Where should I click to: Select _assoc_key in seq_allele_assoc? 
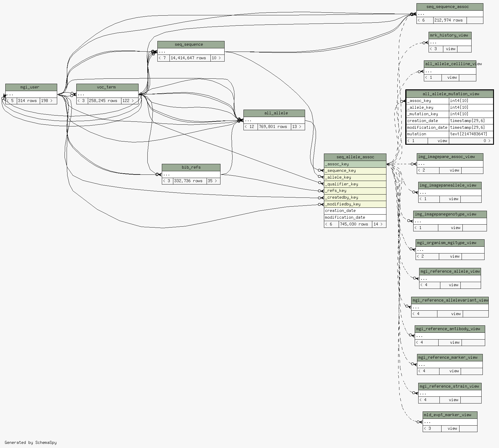point(355,164)
